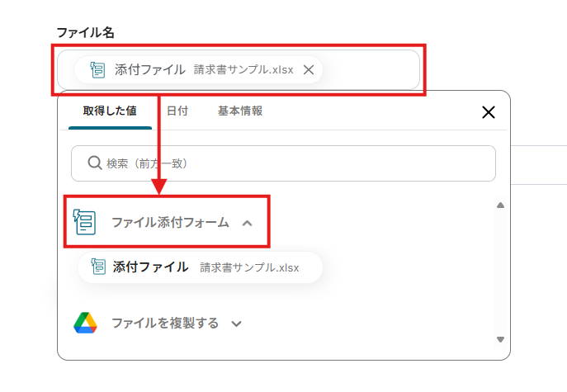Remove the 添付ファイル chip with the X icon

coord(309,70)
